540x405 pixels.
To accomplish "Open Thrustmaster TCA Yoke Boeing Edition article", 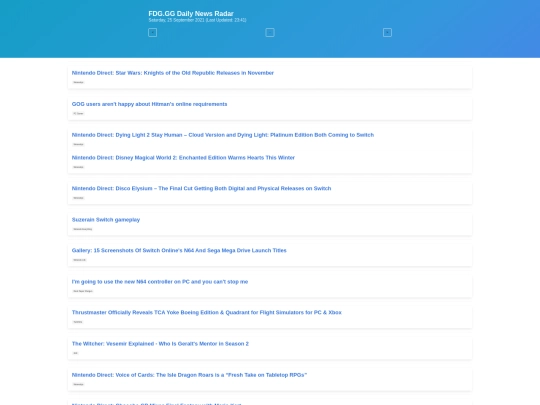I will coord(207,312).
